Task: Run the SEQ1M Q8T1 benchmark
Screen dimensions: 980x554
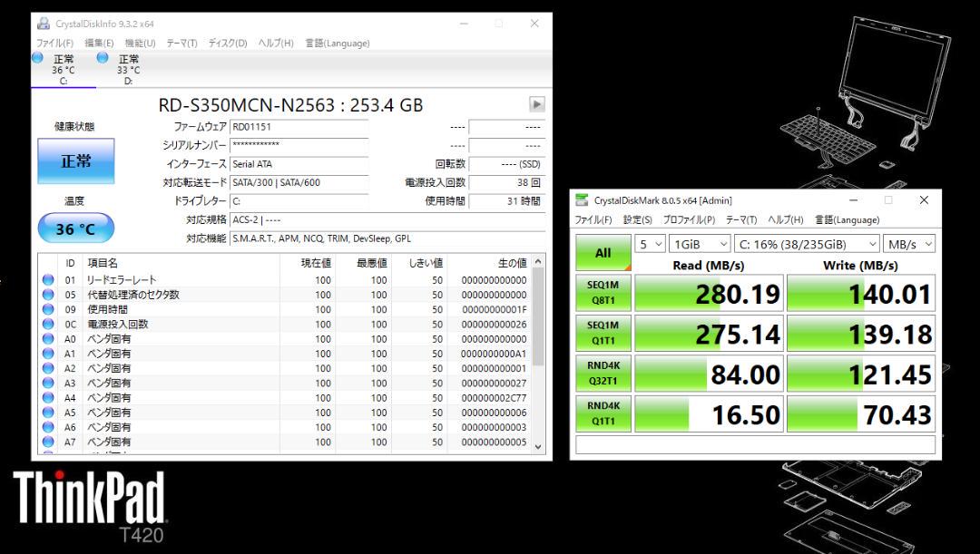Action: coord(603,292)
